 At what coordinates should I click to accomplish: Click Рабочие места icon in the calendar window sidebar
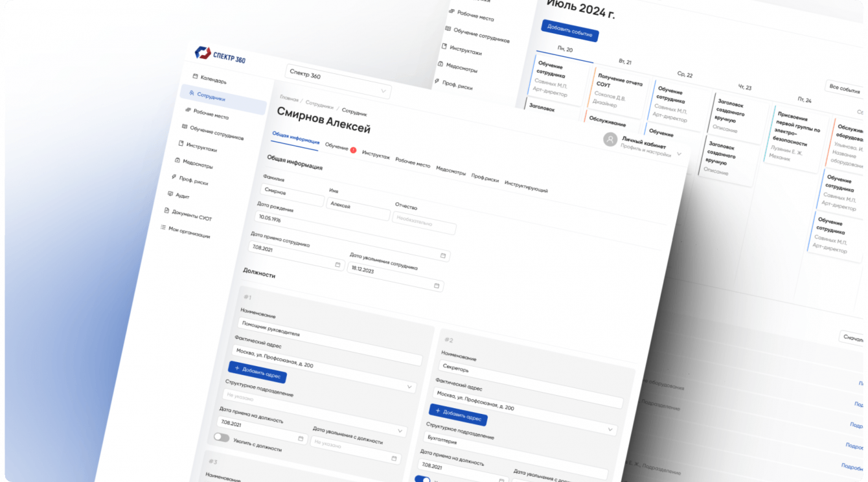click(453, 10)
